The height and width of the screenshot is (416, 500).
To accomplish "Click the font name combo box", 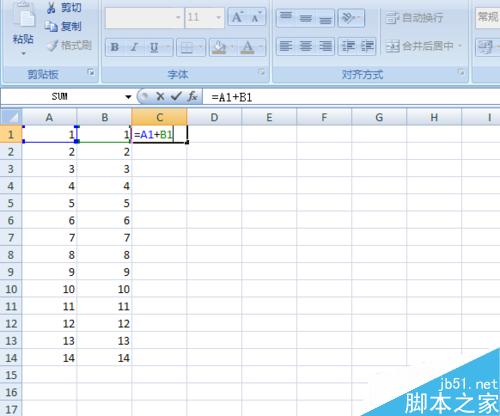I will 144,17.
